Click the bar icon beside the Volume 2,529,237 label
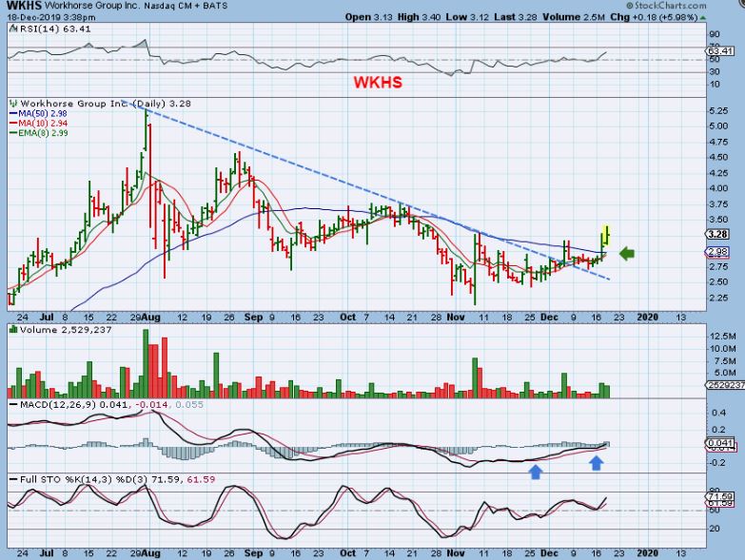The height and width of the screenshot is (560, 745). point(13,329)
